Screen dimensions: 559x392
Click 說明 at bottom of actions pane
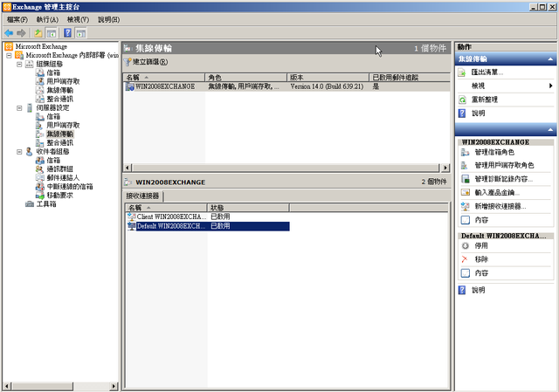tap(478, 290)
